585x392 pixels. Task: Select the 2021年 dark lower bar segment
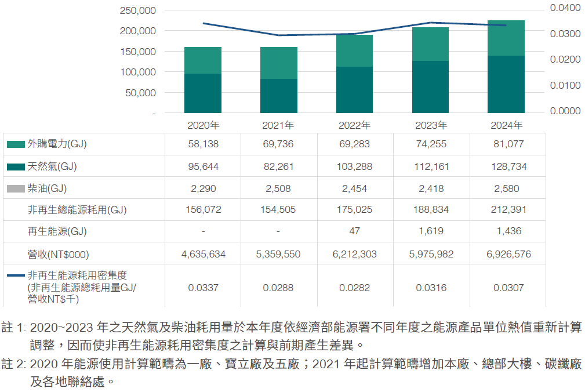point(278,96)
